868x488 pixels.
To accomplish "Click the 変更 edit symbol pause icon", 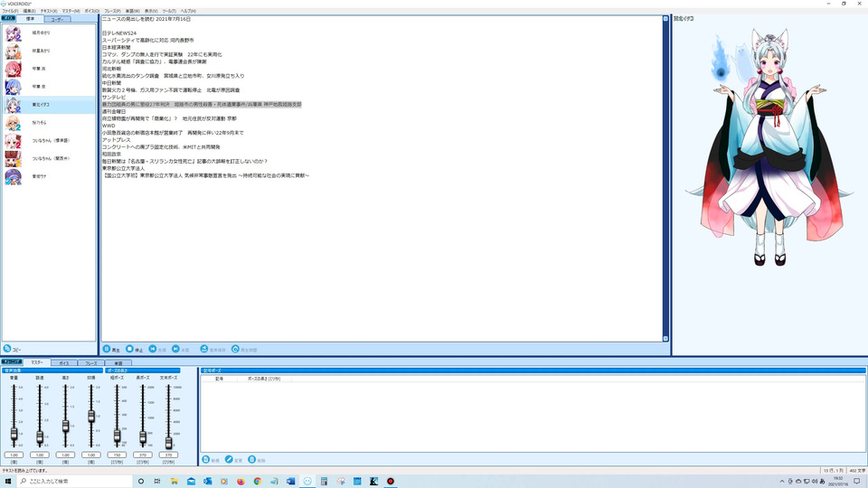I will (x=229, y=460).
